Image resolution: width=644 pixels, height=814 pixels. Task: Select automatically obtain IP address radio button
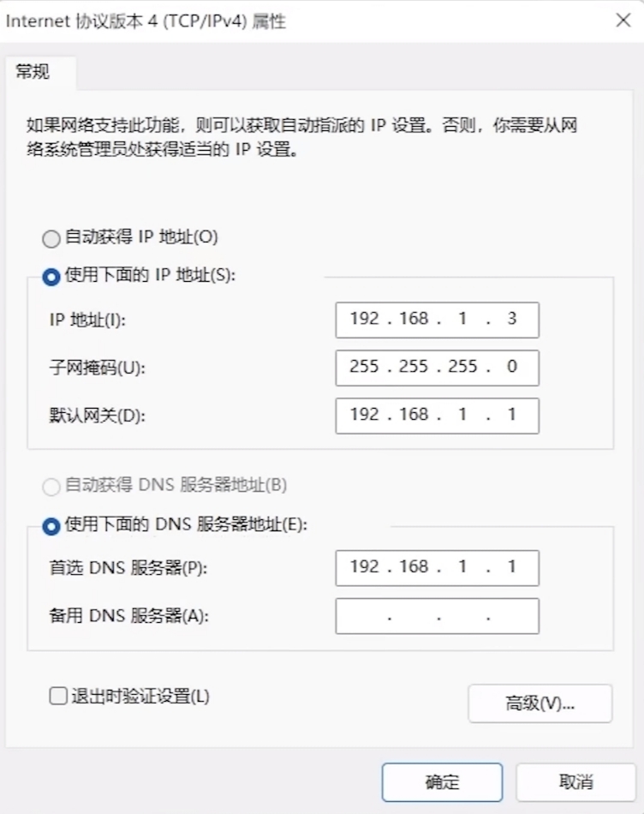(x=51, y=238)
